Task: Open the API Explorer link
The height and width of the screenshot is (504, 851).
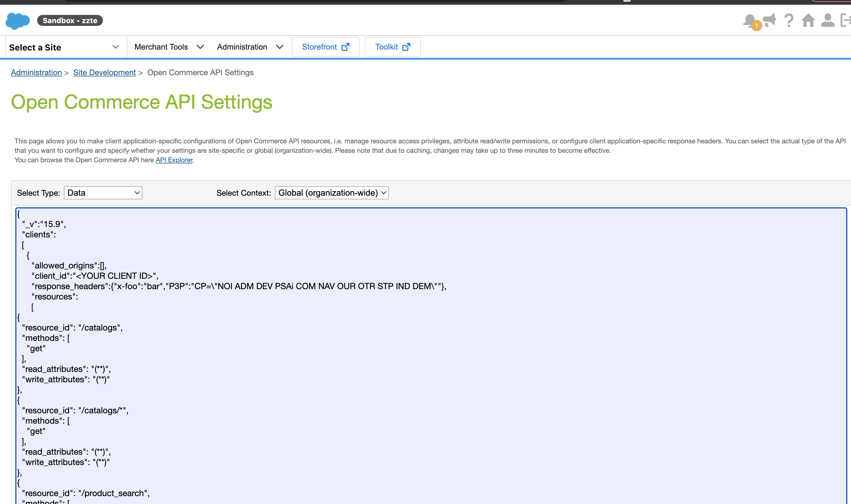Action: point(174,160)
